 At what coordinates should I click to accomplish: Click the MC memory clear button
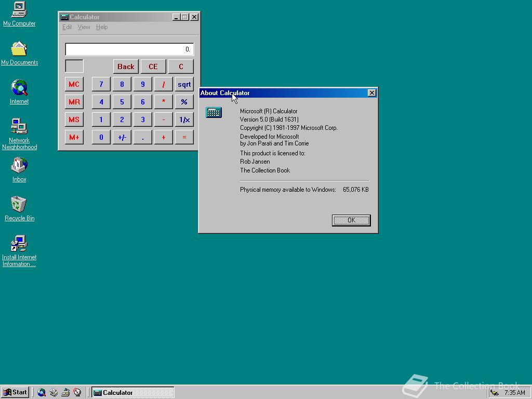(x=74, y=84)
